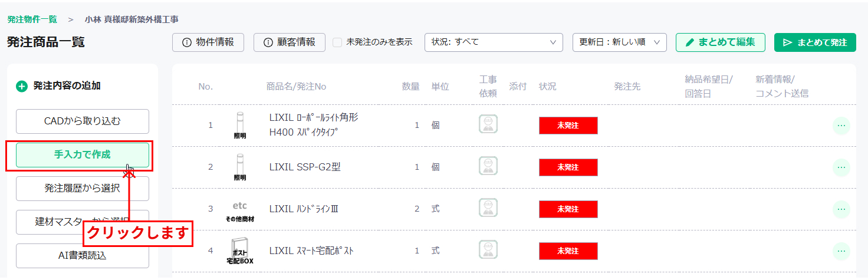Click the construction request icon for row 1

[x=488, y=125]
